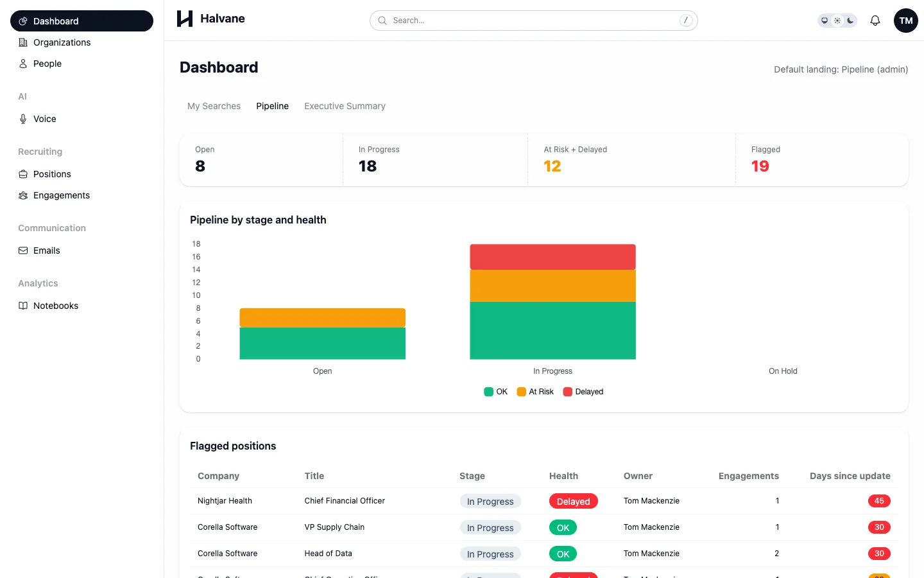Go to Organizations in the sidebar
The height and width of the screenshot is (578, 924).
tap(81, 42)
